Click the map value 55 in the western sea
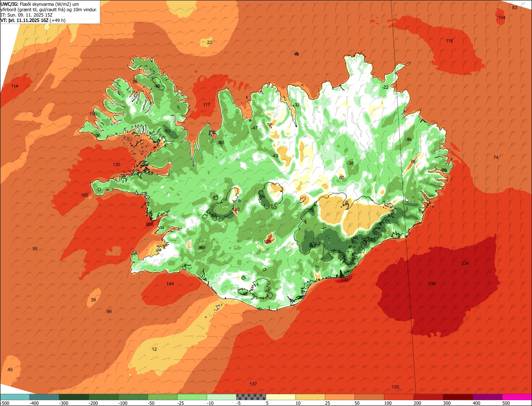Viewport: 532px width, 406px height. [35, 249]
